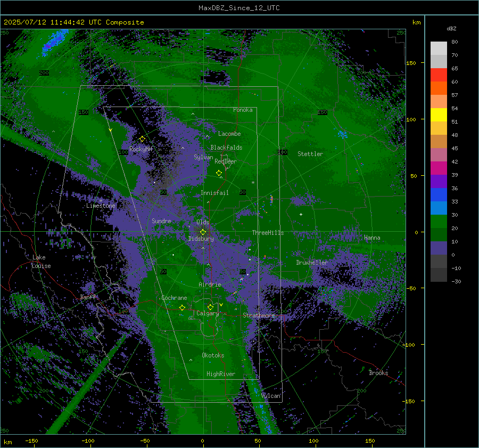Screen dimensions: 479x448
Task: Click the -30 value on the dBZ scale
Action: pyautogui.click(x=457, y=281)
